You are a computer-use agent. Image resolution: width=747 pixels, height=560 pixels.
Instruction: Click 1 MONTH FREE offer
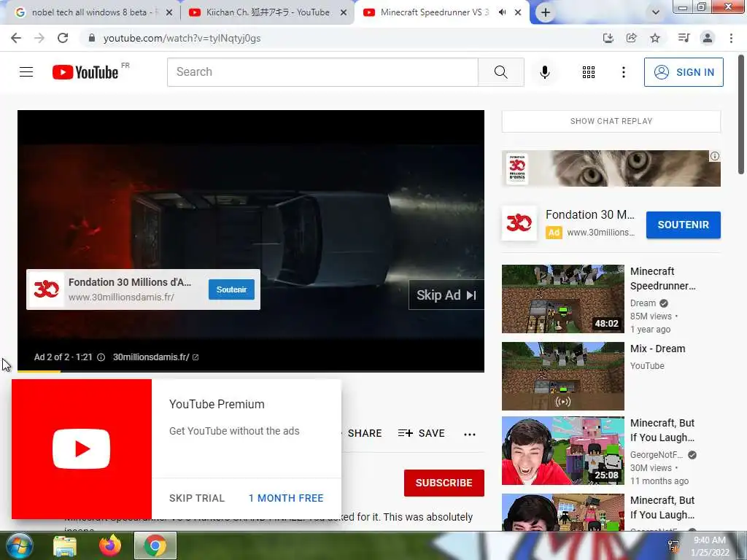point(286,498)
